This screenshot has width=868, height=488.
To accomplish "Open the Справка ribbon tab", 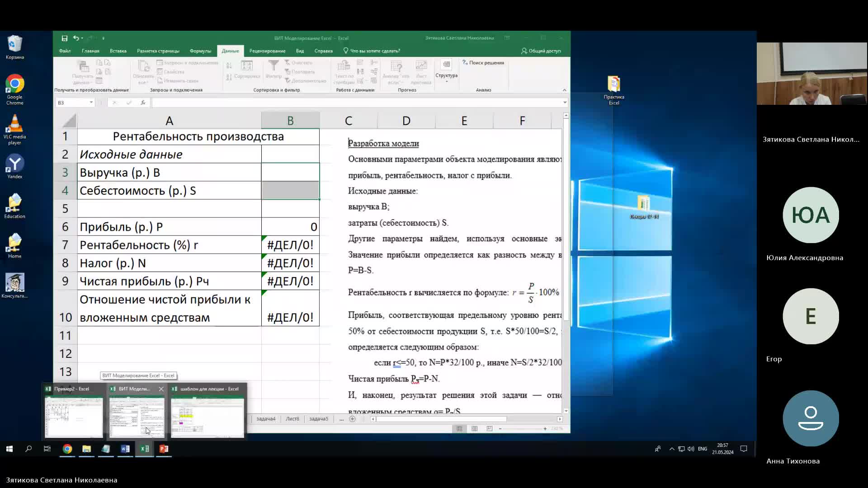I will [323, 51].
